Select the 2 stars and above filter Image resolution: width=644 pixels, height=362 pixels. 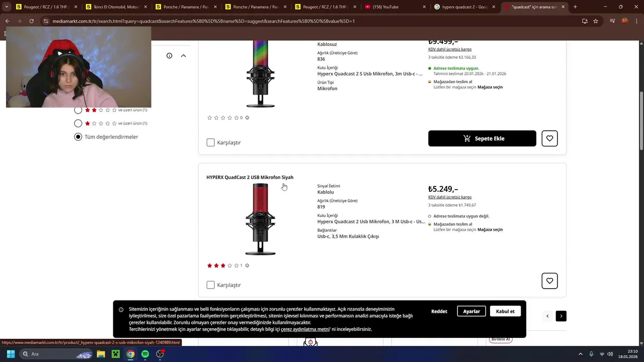coord(78,110)
